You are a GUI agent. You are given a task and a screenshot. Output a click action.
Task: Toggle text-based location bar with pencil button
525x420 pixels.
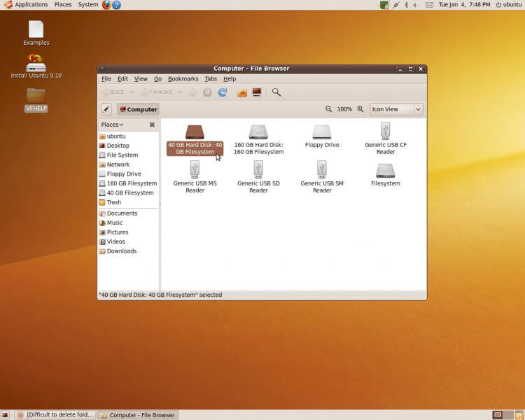tap(106, 109)
